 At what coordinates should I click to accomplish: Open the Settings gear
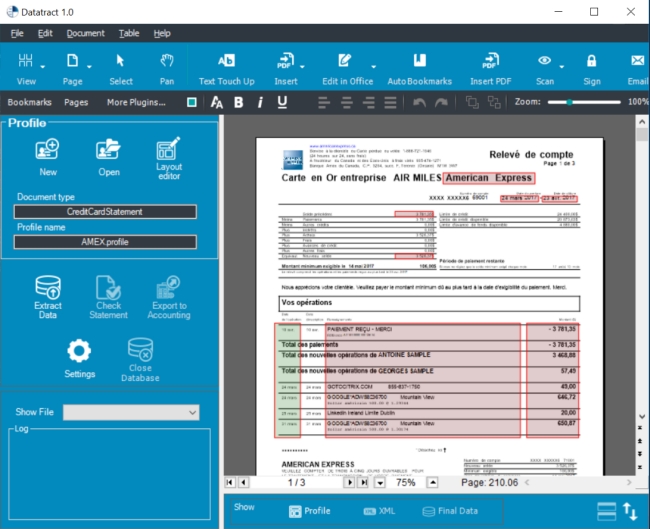click(79, 358)
